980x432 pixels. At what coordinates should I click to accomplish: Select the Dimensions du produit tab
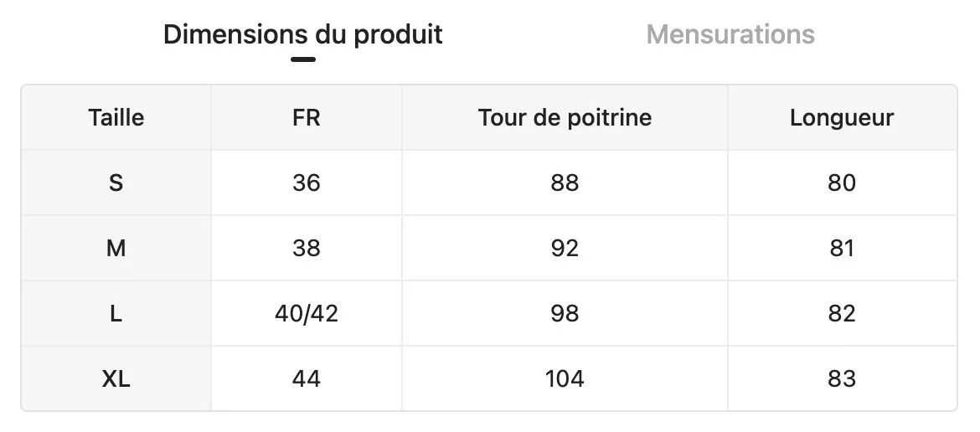pyautogui.click(x=302, y=34)
